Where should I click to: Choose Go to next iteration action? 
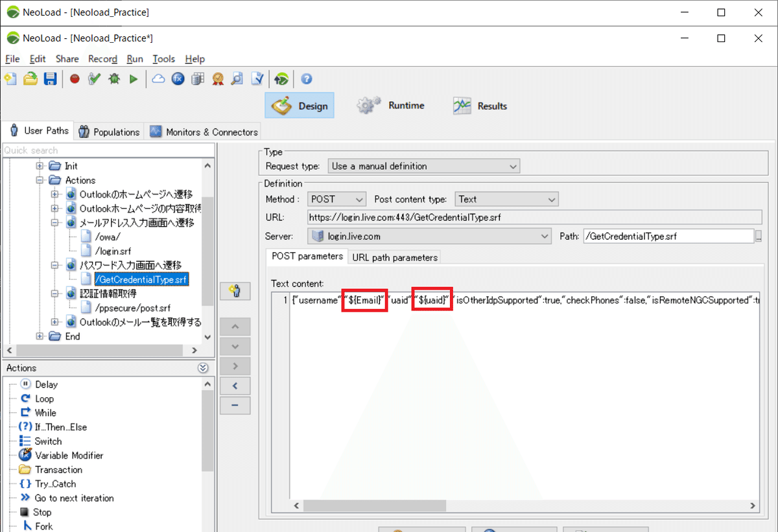point(74,498)
